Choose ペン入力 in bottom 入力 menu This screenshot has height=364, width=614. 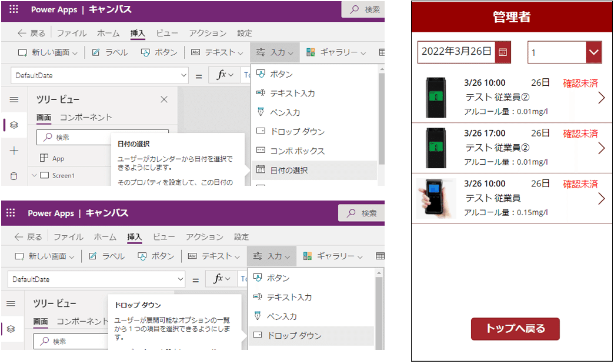pyautogui.click(x=311, y=316)
